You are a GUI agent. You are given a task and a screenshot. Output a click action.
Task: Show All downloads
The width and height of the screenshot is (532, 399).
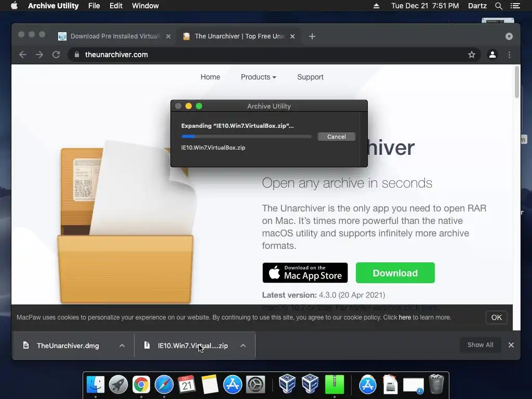pos(480,345)
